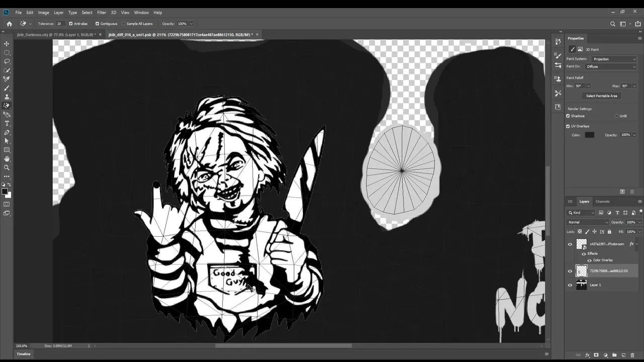Viewport: 644px width, 362px height.
Task: Enable Sample All Layers
Action: [x=124, y=24]
